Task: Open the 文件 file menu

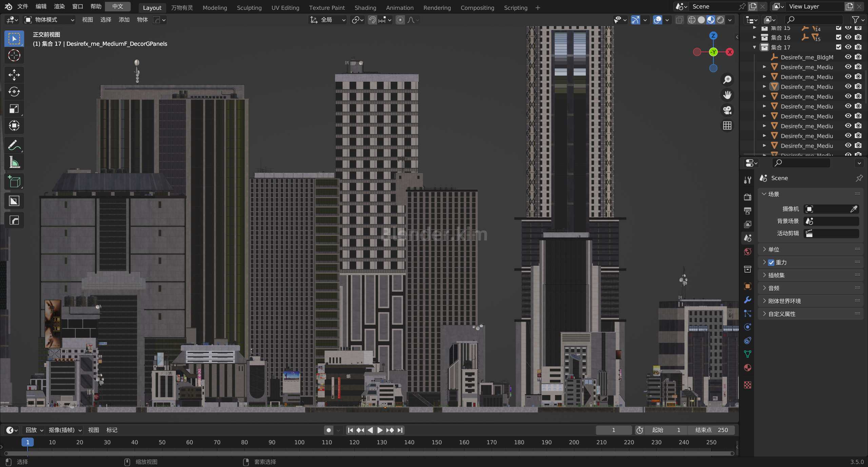Action: (x=22, y=6)
